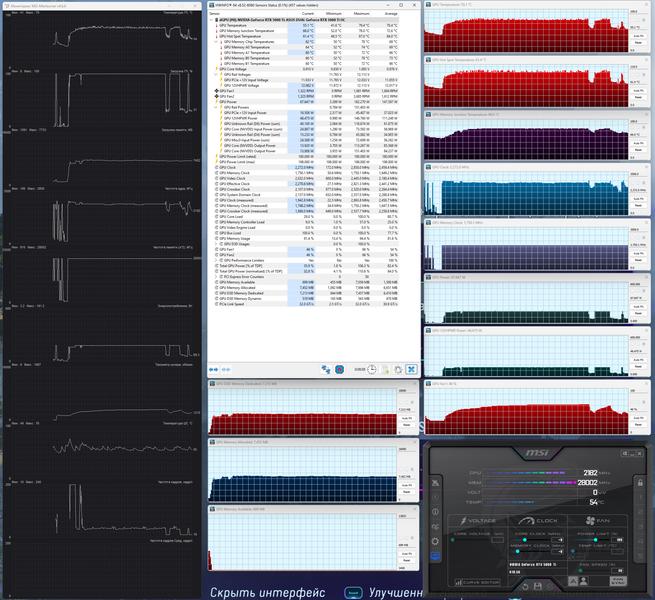Click Reset in GPU Memory Allocated graph
655x600 pixels.
(406, 492)
